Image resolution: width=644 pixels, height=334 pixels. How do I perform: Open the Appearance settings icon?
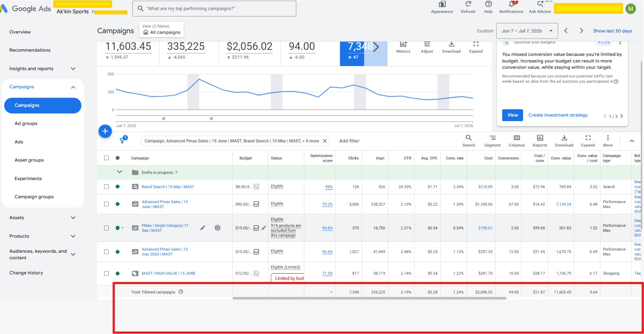tap(442, 4)
